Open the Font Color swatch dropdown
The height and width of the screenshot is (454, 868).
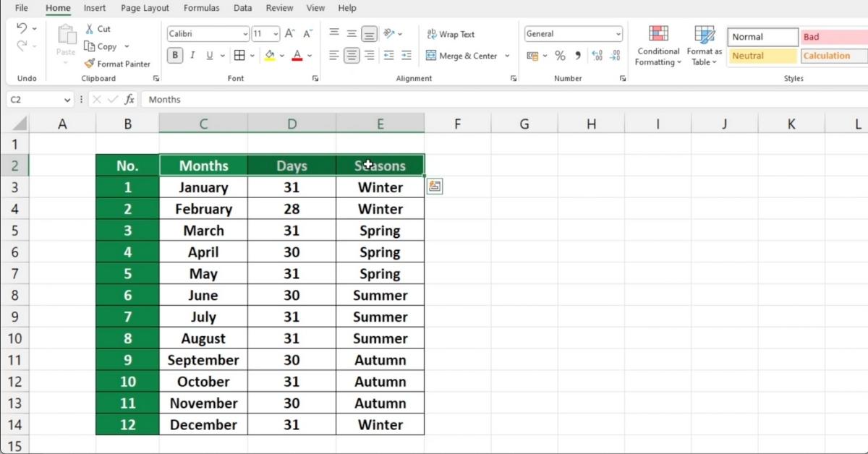tap(310, 55)
